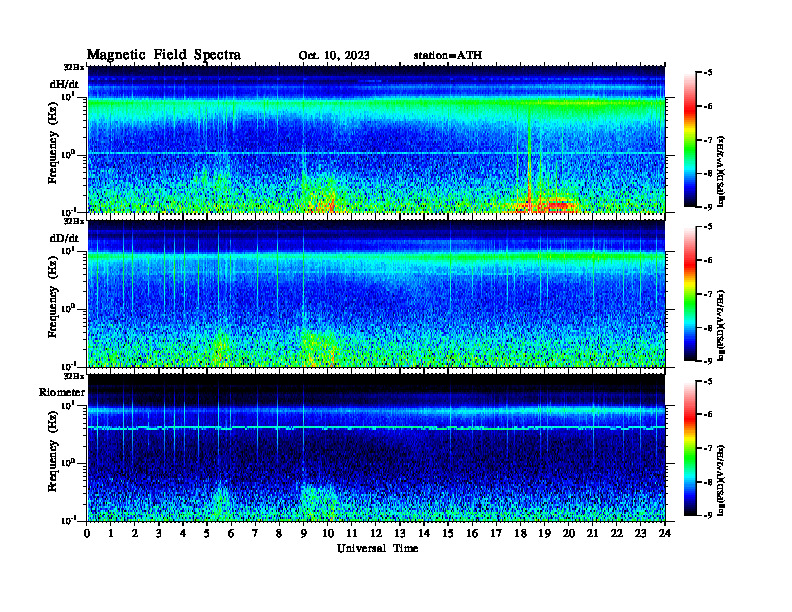Image resolution: width=792 pixels, height=612 pixels.
Task: Click the 'Universal Time' axis label
Action: click(377, 548)
